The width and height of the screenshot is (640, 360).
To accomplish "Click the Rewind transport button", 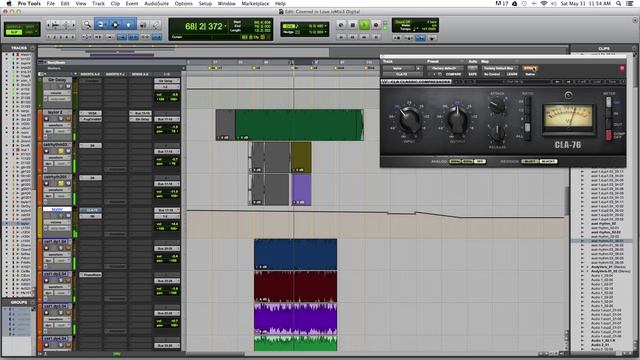I will click(353, 37).
